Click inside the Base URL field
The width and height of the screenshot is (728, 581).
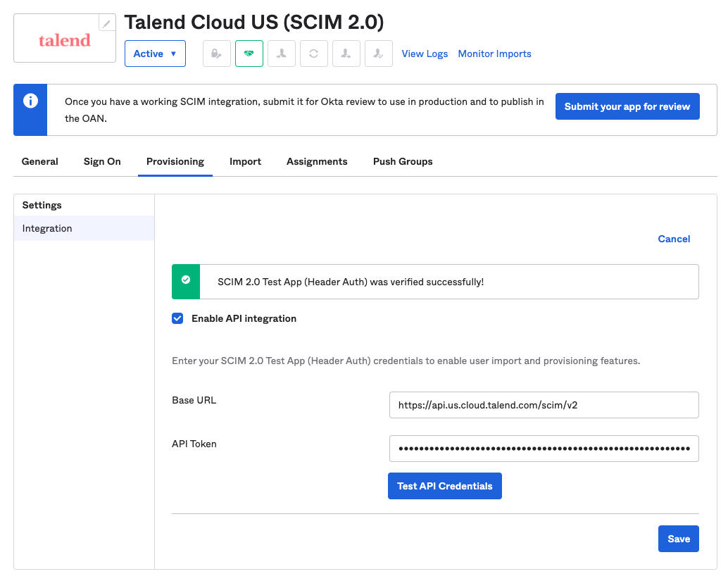point(544,405)
